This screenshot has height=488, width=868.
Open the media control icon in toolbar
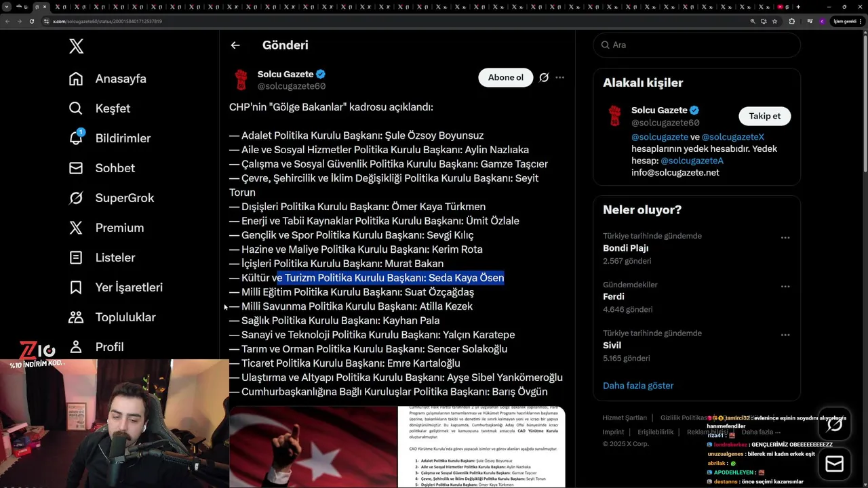[x=810, y=21]
